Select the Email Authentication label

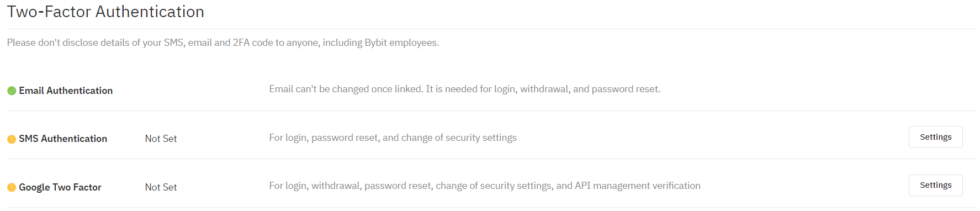pos(66,91)
